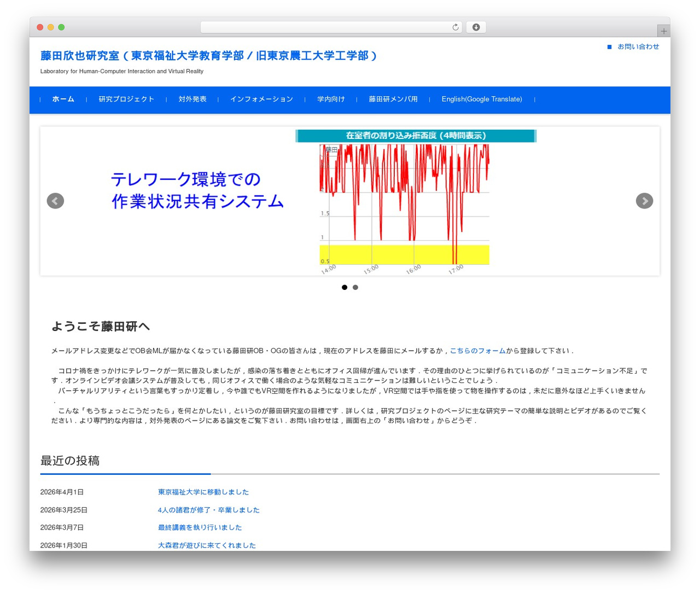Viewport: 700px width, 593px height.
Task: Open the browser downloads button
Action: pyautogui.click(x=476, y=27)
